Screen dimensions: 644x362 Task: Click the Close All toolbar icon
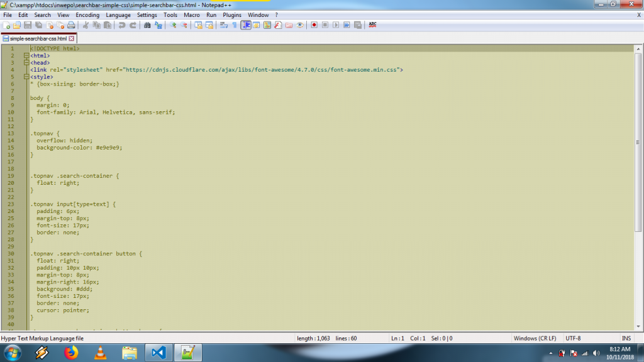pyautogui.click(x=60, y=25)
